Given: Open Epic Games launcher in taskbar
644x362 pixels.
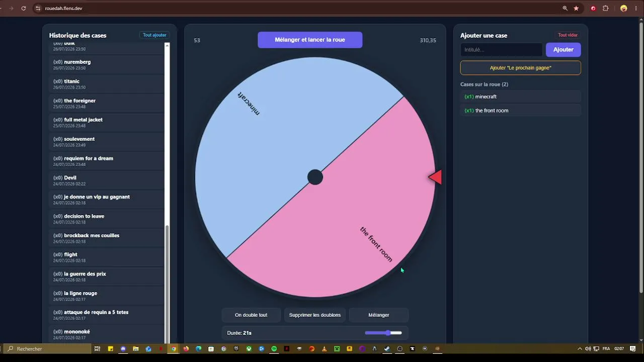Looking at the screenshot, I should (x=236, y=348).
